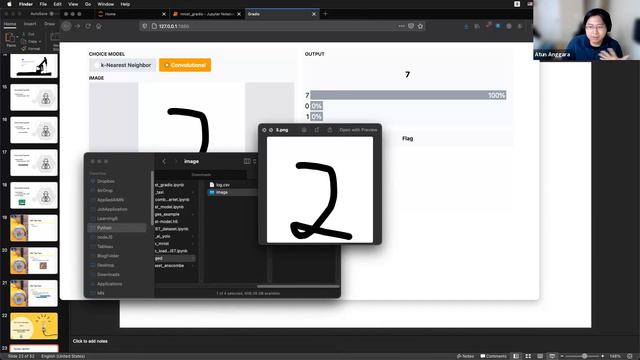Start slideshow from status bar icon
640x360 pixels.
point(552,356)
